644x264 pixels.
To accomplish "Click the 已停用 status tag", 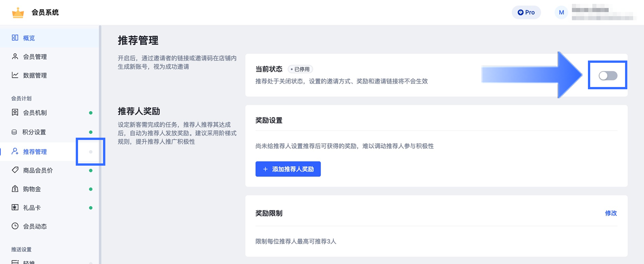I will (300, 69).
